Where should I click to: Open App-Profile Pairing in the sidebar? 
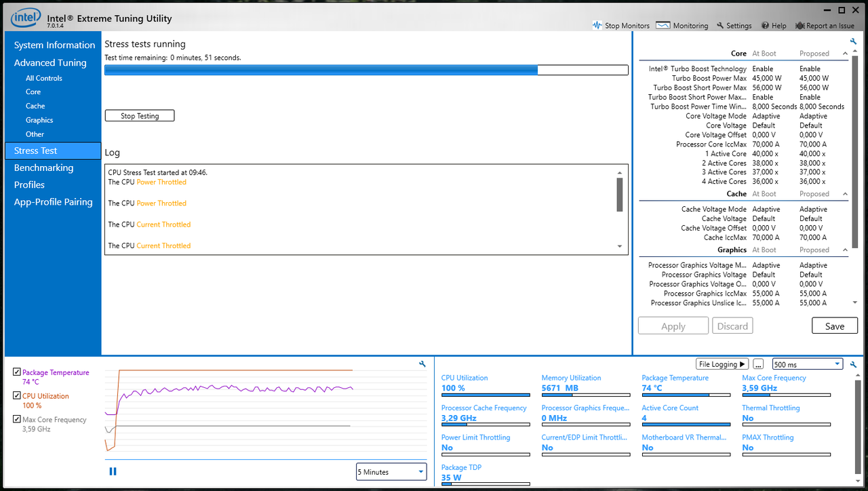[53, 202]
